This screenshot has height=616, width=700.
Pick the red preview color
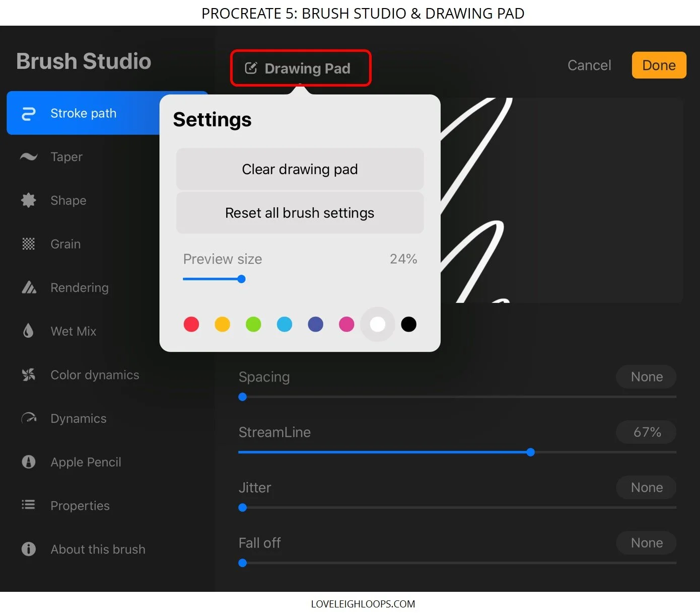[x=191, y=324]
